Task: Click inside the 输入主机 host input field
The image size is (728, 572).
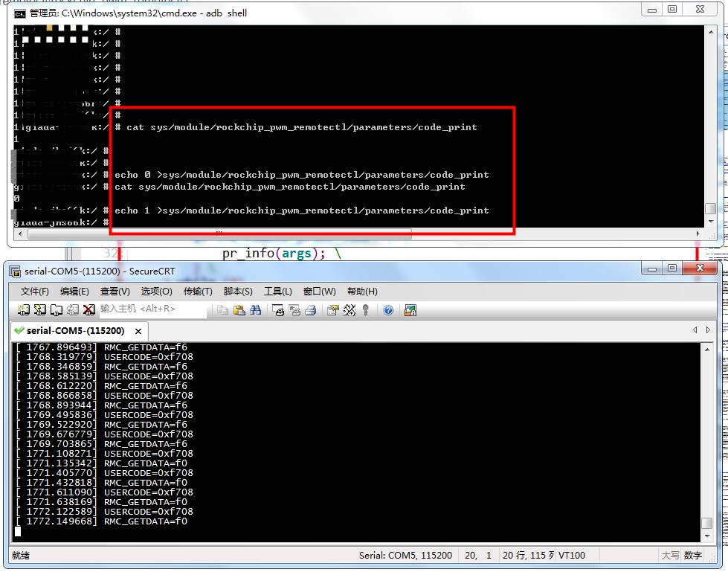Action: pyautogui.click(x=149, y=310)
